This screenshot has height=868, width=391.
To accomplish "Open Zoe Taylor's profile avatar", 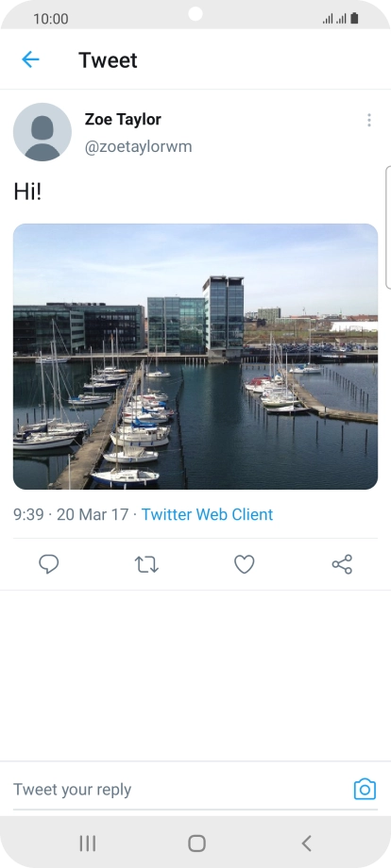I will click(x=42, y=132).
